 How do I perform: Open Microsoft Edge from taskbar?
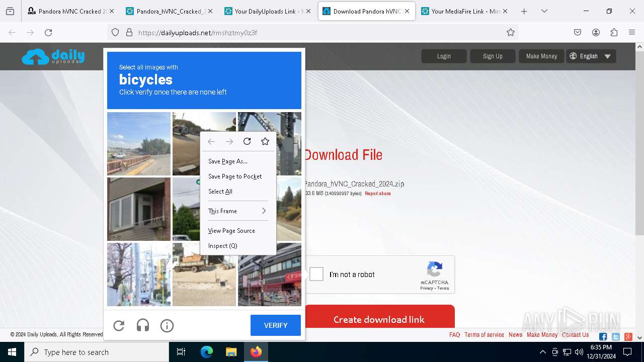(207, 352)
